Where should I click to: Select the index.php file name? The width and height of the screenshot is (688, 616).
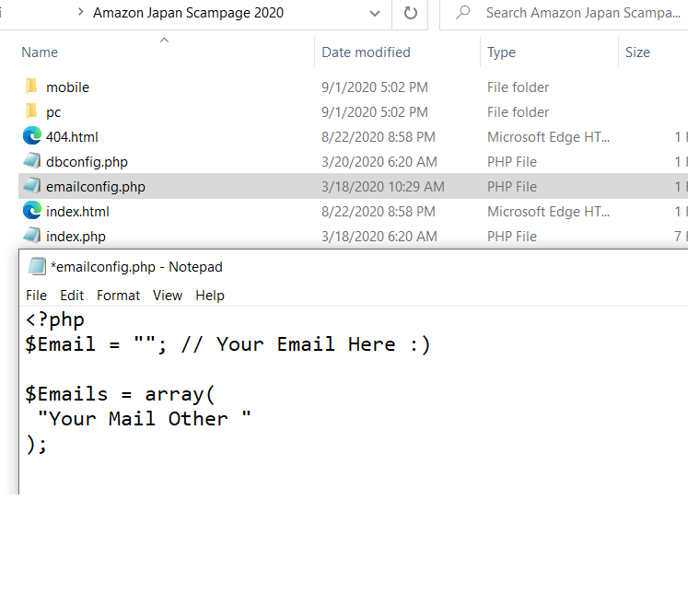tap(76, 237)
